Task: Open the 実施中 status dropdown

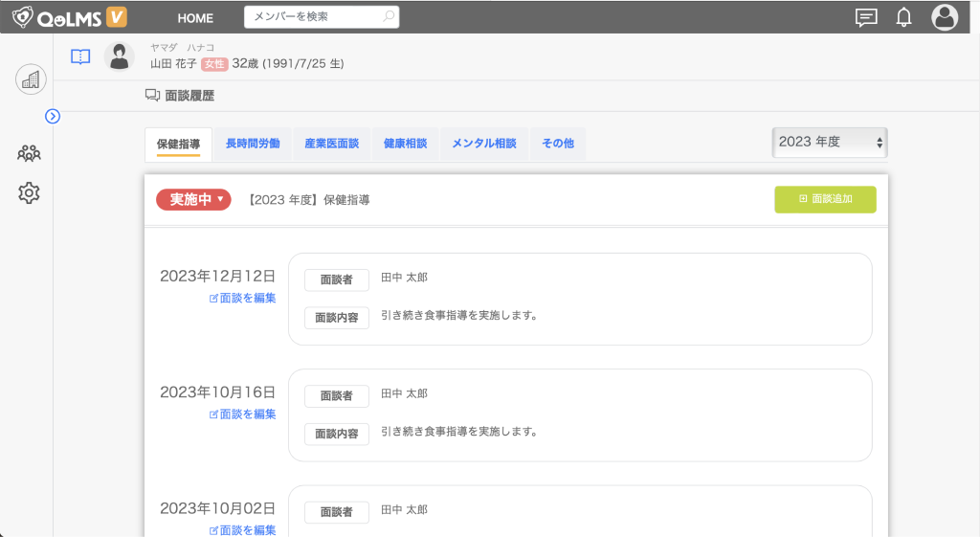Action: coord(193,200)
